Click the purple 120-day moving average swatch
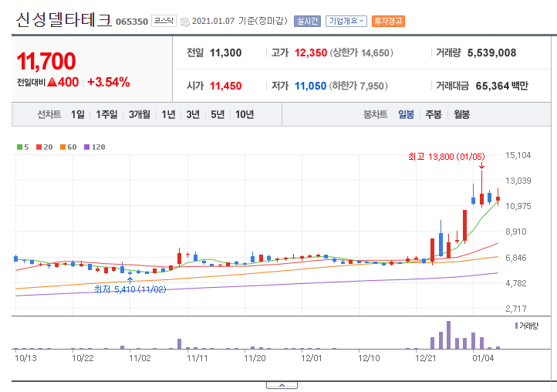Image resolution: width=557 pixels, height=392 pixels. [86, 147]
